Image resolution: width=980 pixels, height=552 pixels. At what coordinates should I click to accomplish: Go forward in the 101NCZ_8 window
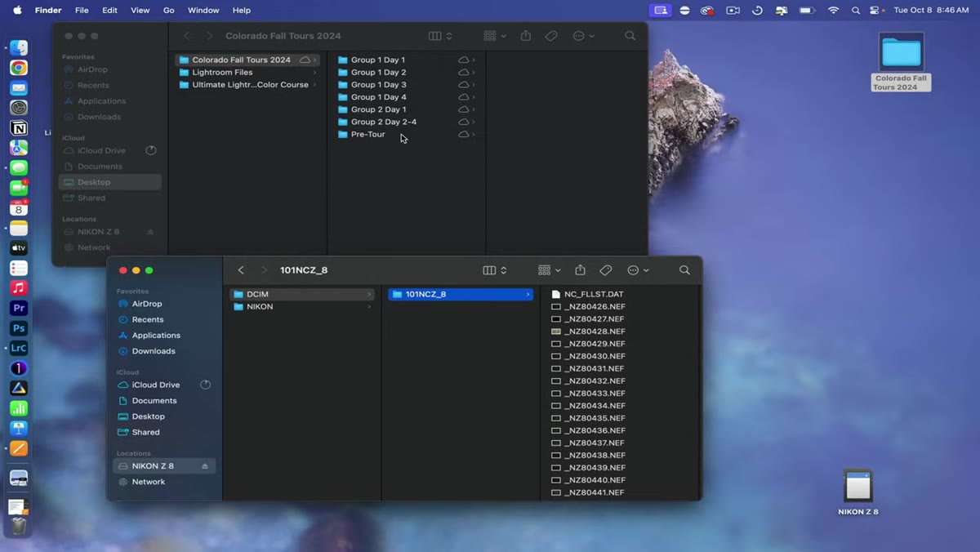[x=264, y=270]
